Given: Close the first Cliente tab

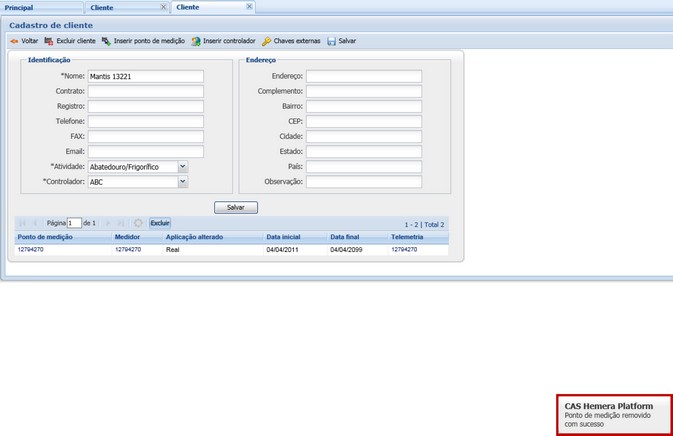Looking at the screenshot, I should 164,7.
